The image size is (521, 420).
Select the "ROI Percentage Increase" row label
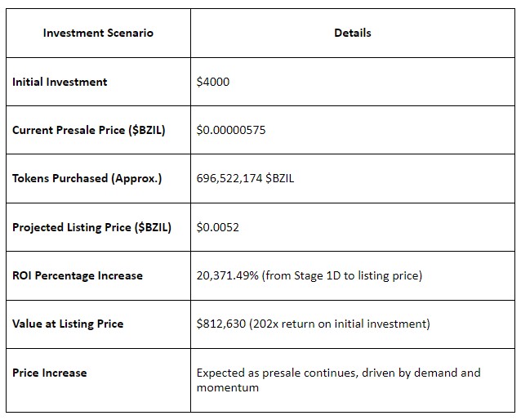click(x=78, y=275)
